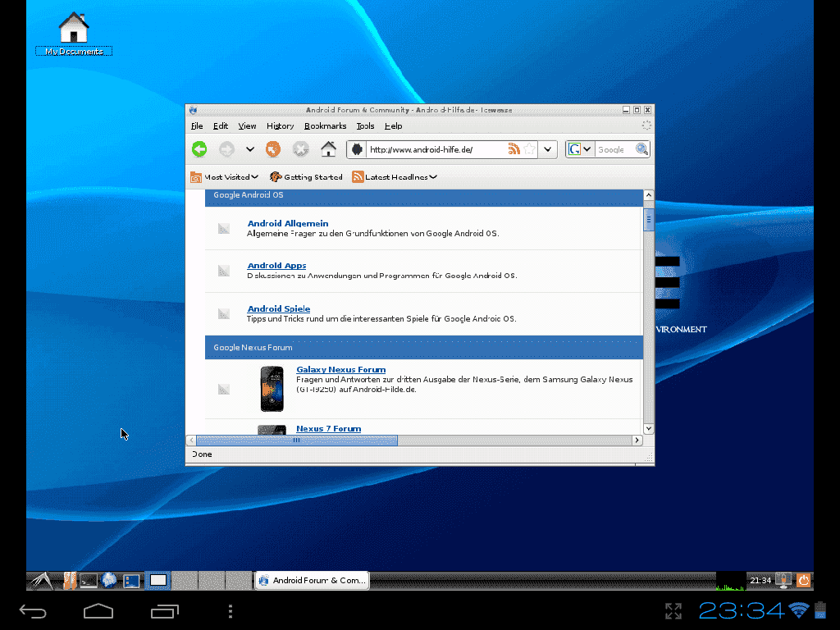Screen dimensions: 840x630
Task: Click the greyed-out forward arrow button
Action: pos(226,149)
